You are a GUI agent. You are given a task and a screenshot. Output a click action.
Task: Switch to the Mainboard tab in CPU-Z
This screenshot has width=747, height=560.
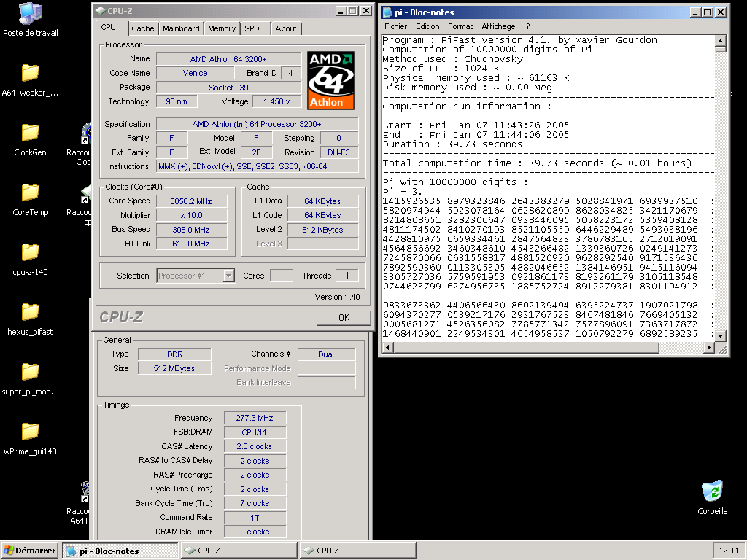(x=181, y=28)
